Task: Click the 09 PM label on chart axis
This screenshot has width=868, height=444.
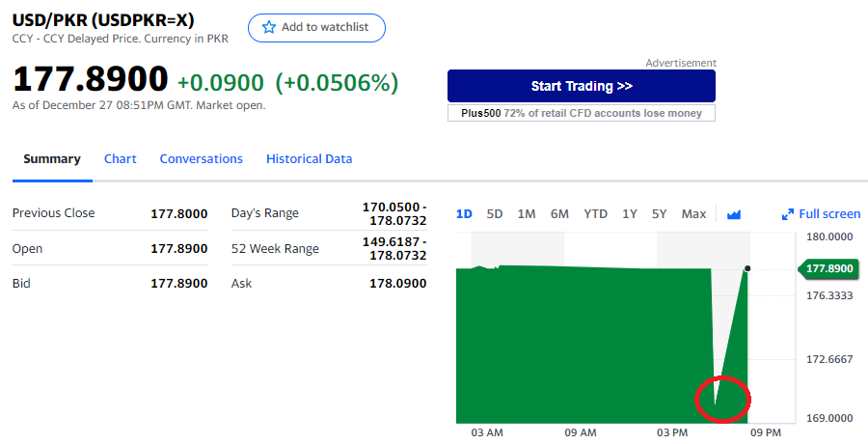Action: (766, 432)
